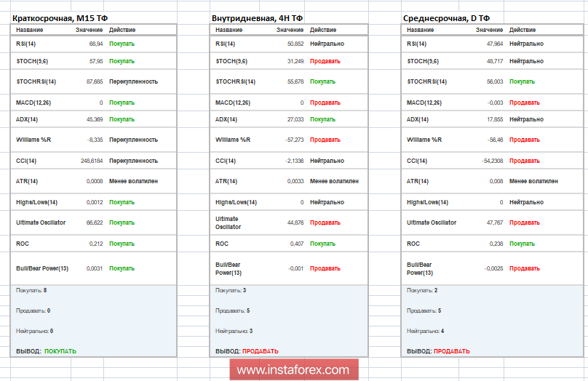The height and width of the screenshot is (381, 588).
Task: Select the 'Внутридневная, 4H ТФ' heading
Action: (x=258, y=18)
